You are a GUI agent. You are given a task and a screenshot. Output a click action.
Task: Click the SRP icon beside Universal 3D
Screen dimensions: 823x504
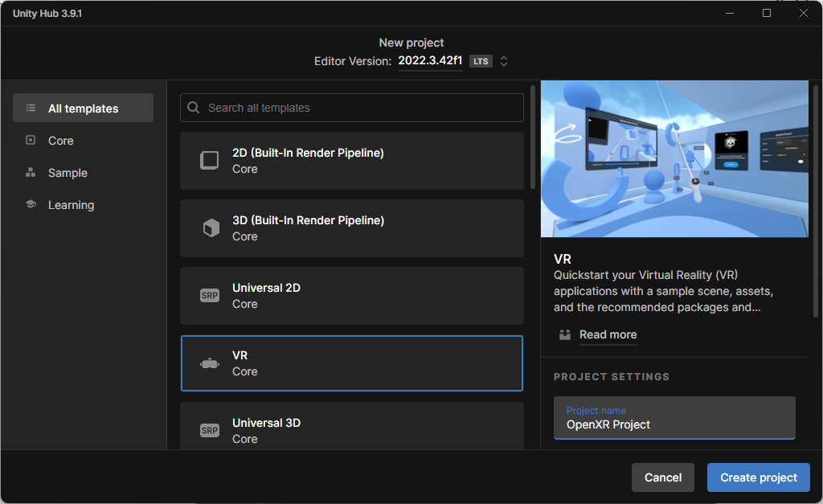(x=210, y=431)
